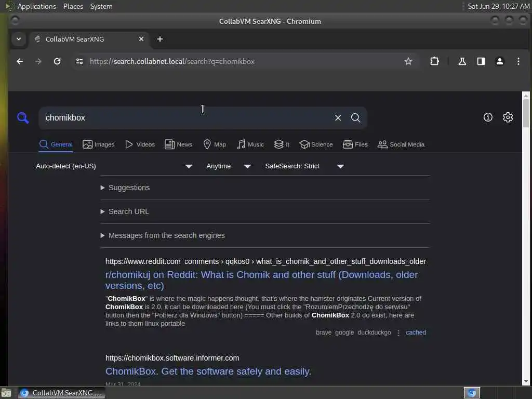
Task: Switch to Files search category
Action: click(355, 144)
